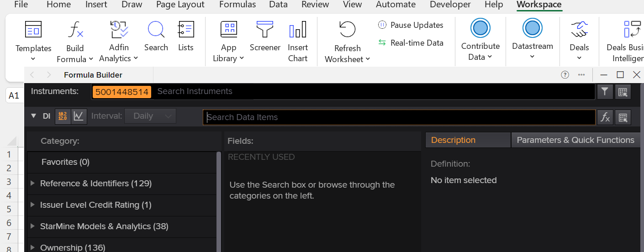Open the App Library icon
This screenshot has height=252, width=644.
[229, 30]
